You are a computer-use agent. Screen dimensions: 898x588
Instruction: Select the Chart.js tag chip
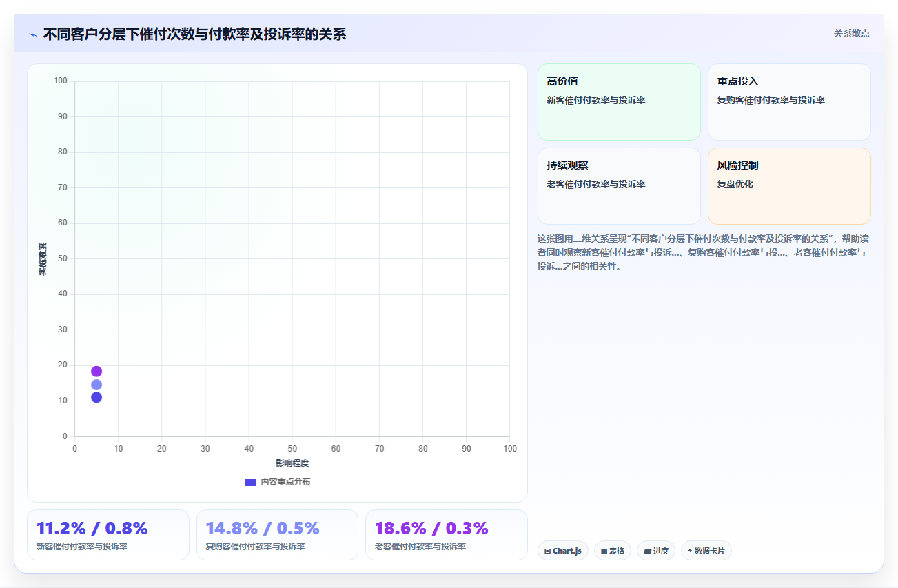click(x=562, y=551)
